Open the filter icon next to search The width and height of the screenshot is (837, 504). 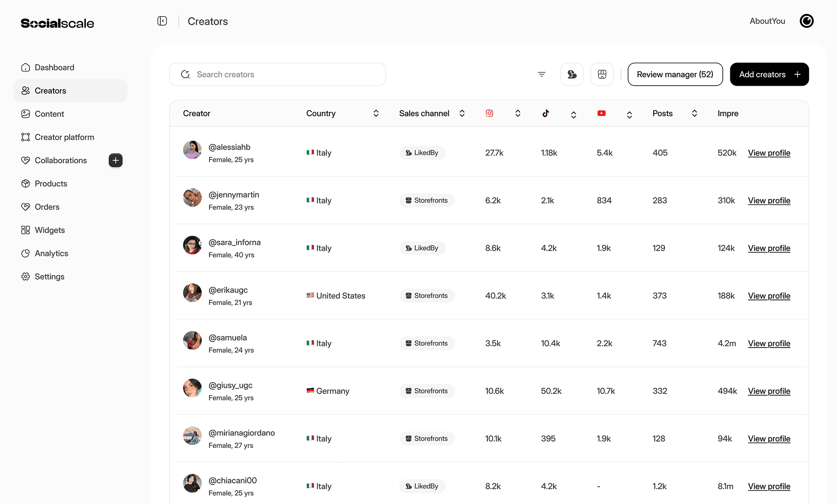coord(542,74)
